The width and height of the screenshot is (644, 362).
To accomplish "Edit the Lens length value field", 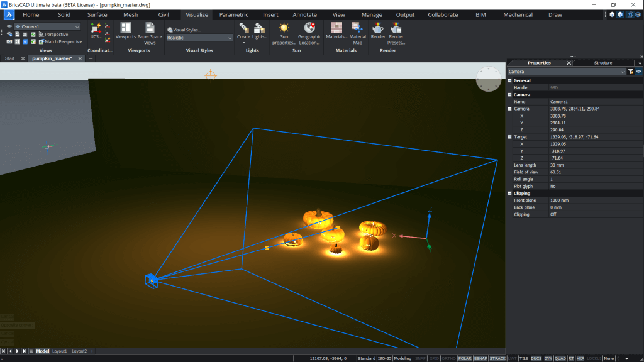I will (596, 165).
